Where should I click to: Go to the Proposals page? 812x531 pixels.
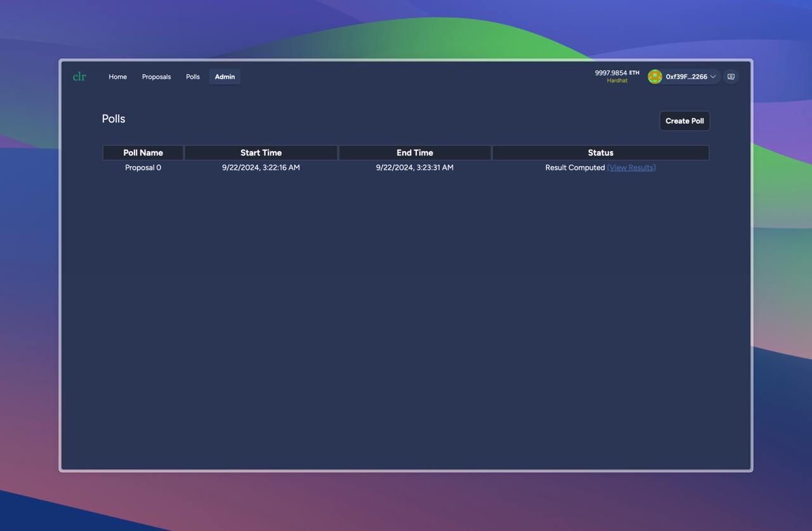pyautogui.click(x=156, y=77)
